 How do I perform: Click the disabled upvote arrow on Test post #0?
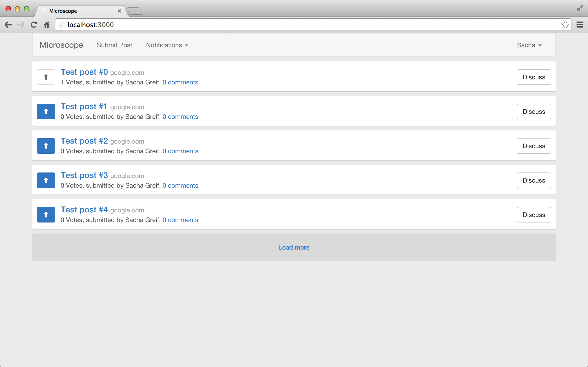point(46,77)
